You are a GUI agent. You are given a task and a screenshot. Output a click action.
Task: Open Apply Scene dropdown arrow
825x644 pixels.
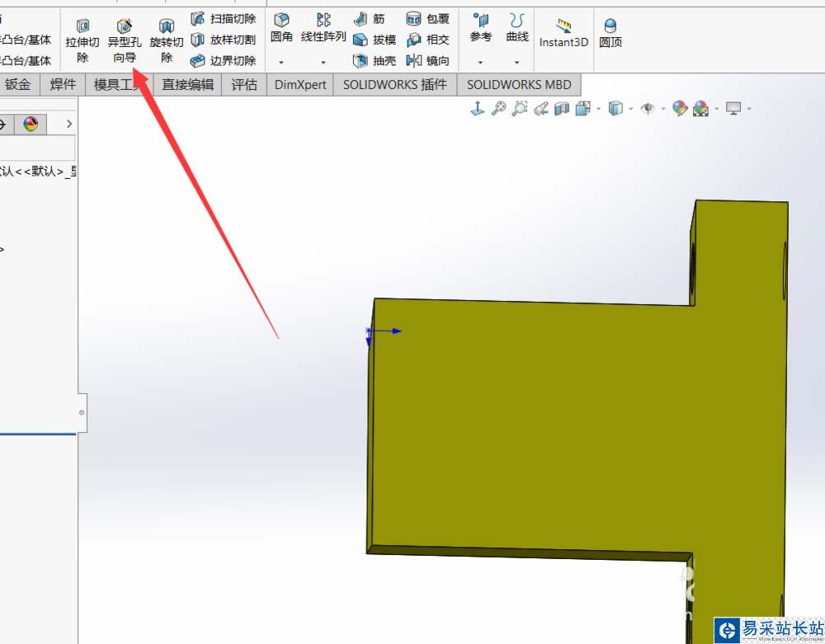pos(717,109)
